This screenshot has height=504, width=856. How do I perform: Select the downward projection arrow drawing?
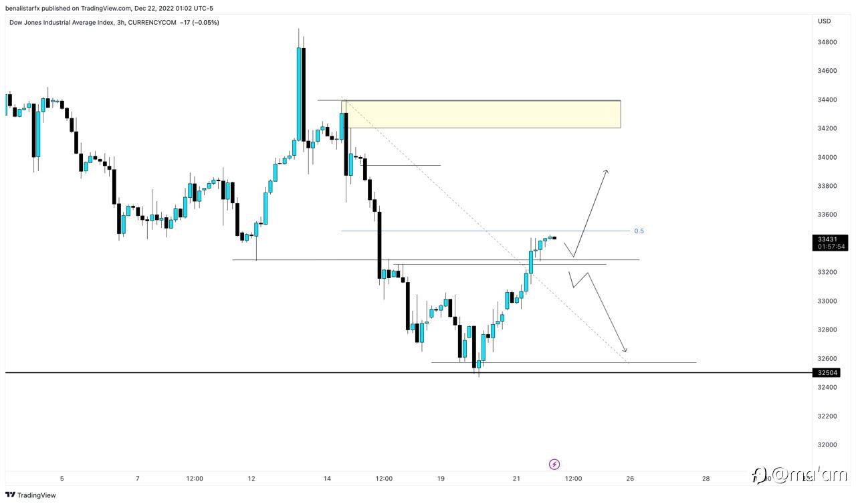pyautogui.click(x=597, y=311)
